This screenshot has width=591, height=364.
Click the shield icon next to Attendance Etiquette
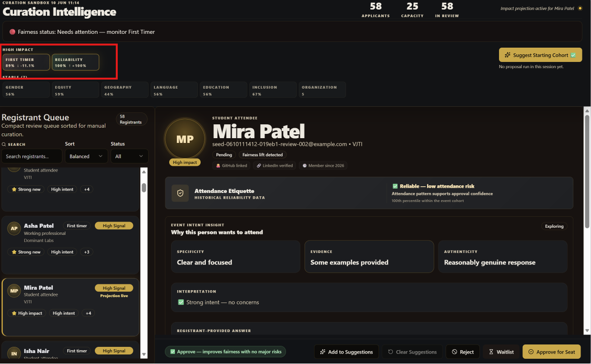(180, 193)
